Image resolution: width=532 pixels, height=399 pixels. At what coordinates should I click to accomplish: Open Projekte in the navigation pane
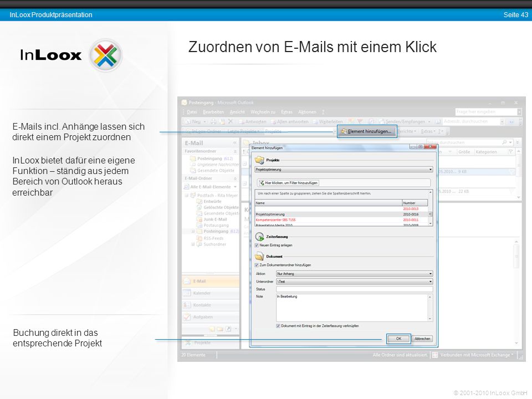click(x=211, y=342)
